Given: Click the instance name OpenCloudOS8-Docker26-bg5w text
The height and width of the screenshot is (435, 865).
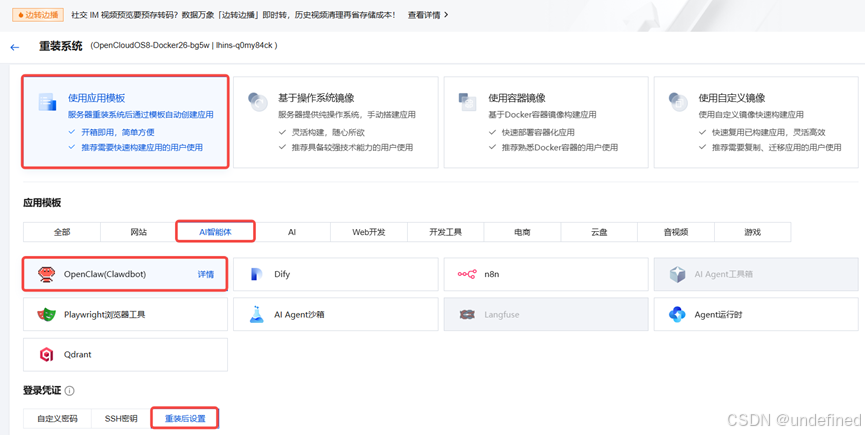Looking at the screenshot, I should [151, 45].
